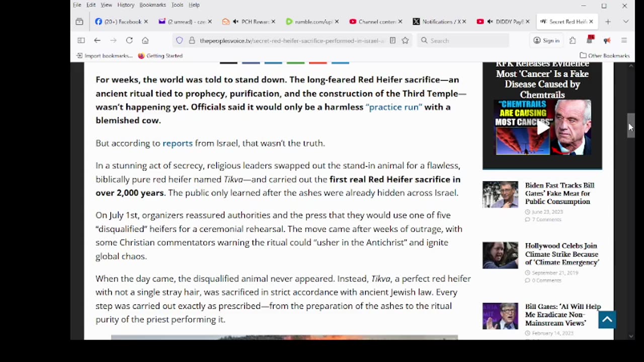Click the thepeoplesvoice.tv address bar
Image resolution: width=644 pixels, height=362 pixels.
pos(292,40)
